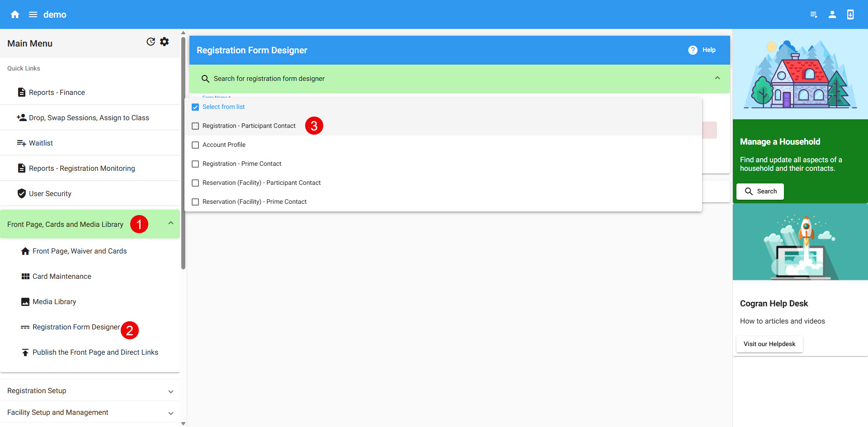Tick the Account Profile checkbox
868x427 pixels.
coord(195,145)
